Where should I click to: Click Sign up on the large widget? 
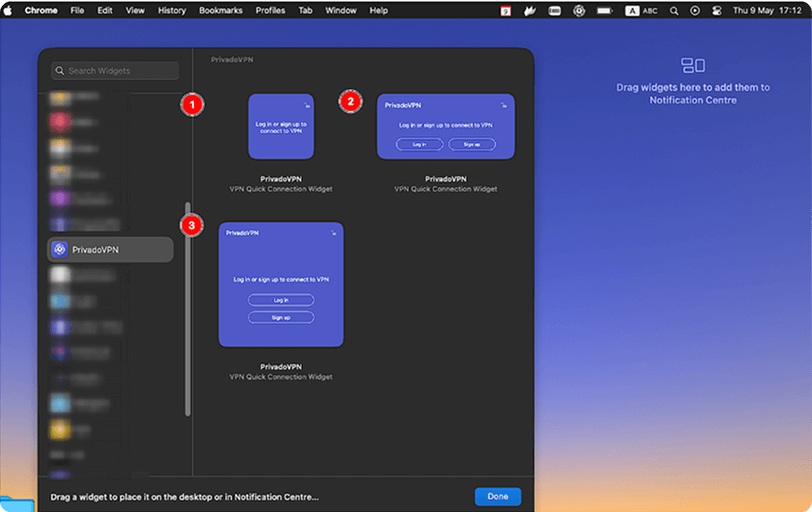point(281,317)
